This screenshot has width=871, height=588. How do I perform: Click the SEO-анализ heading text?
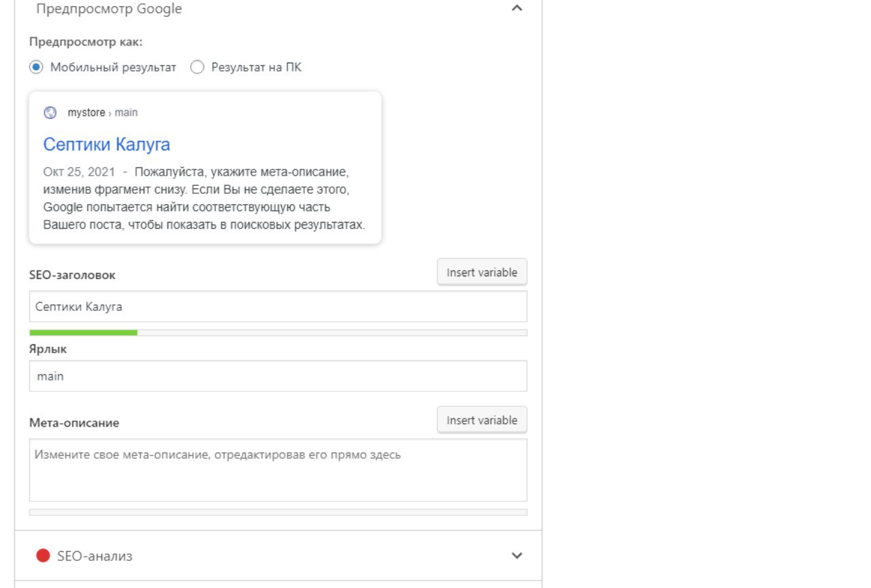coord(95,557)
